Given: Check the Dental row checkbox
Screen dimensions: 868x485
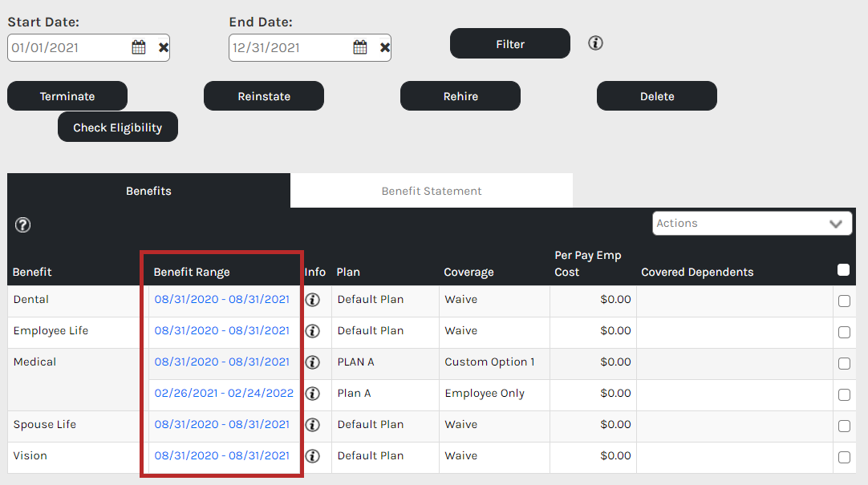Looking at the screenshot, I should click(844, 301).
